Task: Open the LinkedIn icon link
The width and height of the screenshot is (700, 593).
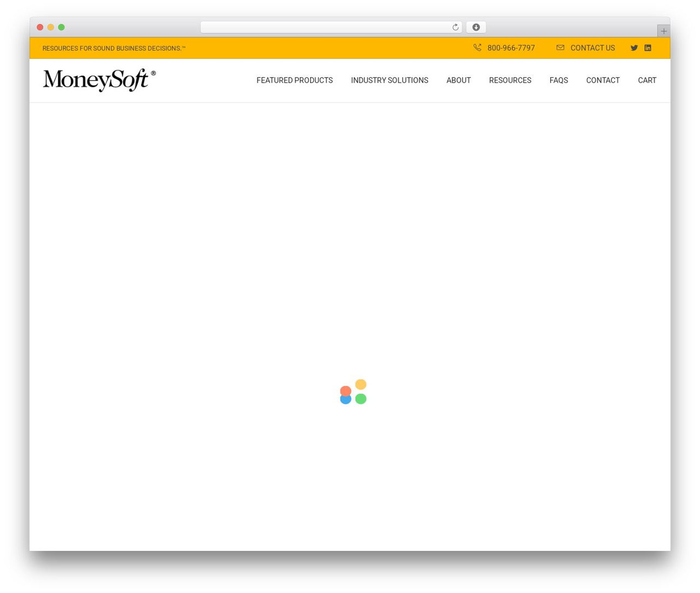Action: (647, 48)
